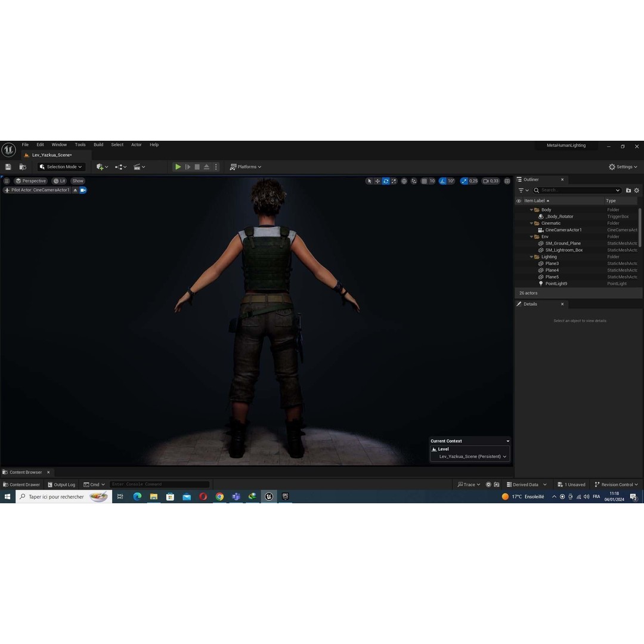Change grid snap value 10
The height and width of the screenshot is (644, 644).
432,181
